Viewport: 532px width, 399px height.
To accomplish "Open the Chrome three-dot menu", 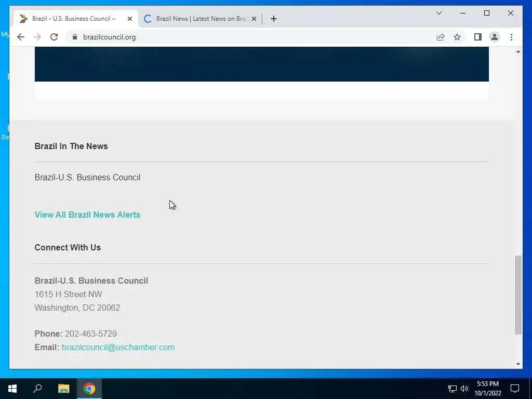I will point(511,37).
